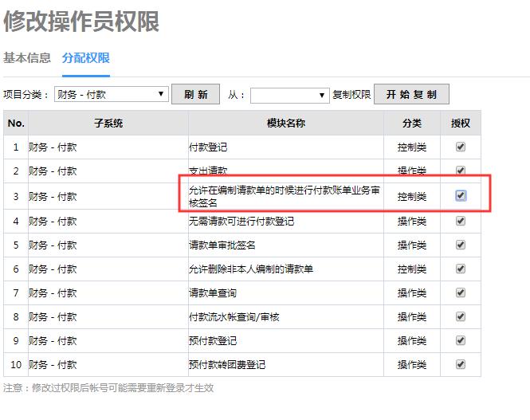The height and width of the screenshot is (420, 530).
Task: Select the 分配权限 tab
Action: click(85, 57)
